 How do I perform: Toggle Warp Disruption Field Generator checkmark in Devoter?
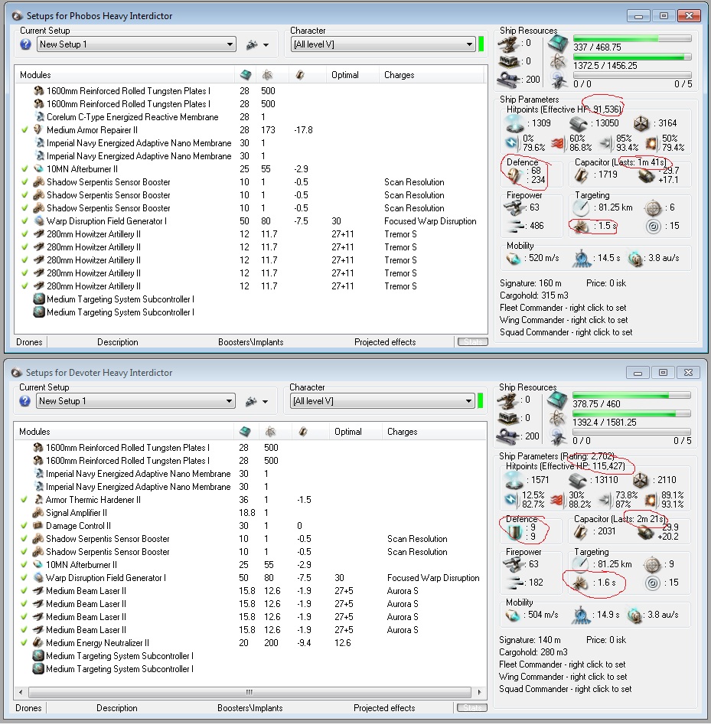tap(24, 577)
